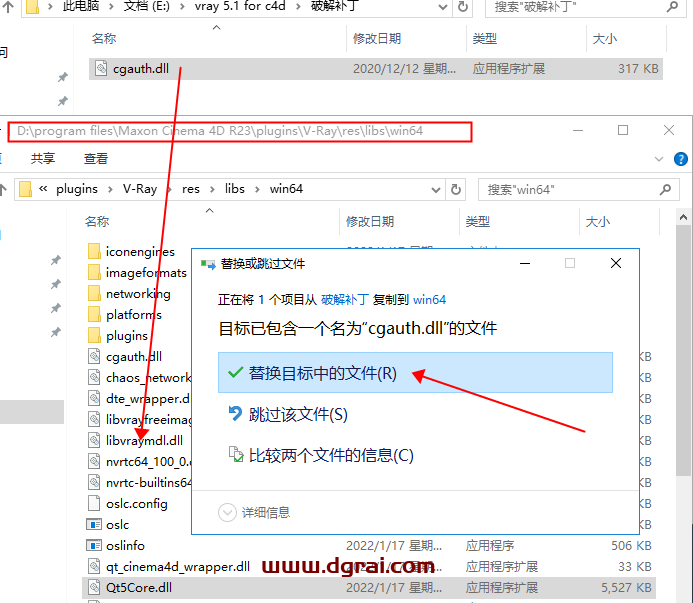The width and height of the screenshot is (693, 603).
Task: Click the oslc.config file icon
Action: 94,503
